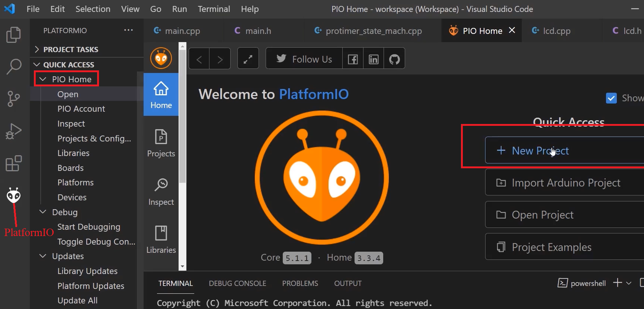Click the Open Project button
Screen dimensions: 644x309
coord(564,214)
